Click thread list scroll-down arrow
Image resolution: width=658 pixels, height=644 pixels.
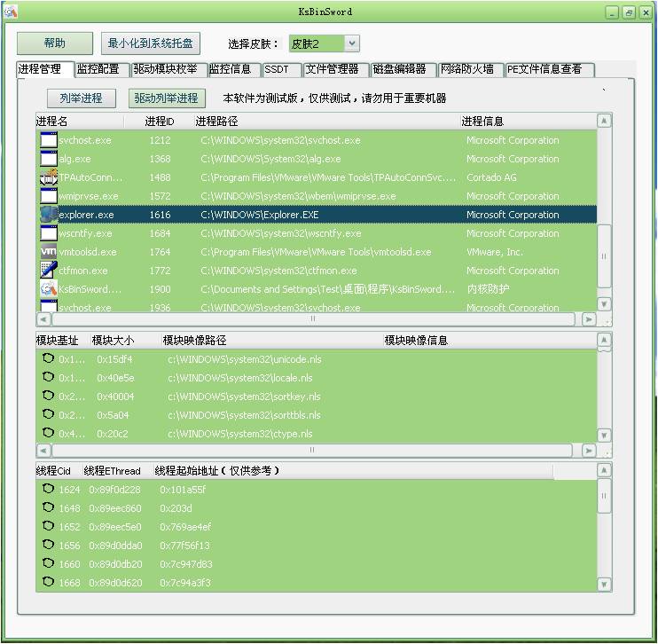point(604,585)
